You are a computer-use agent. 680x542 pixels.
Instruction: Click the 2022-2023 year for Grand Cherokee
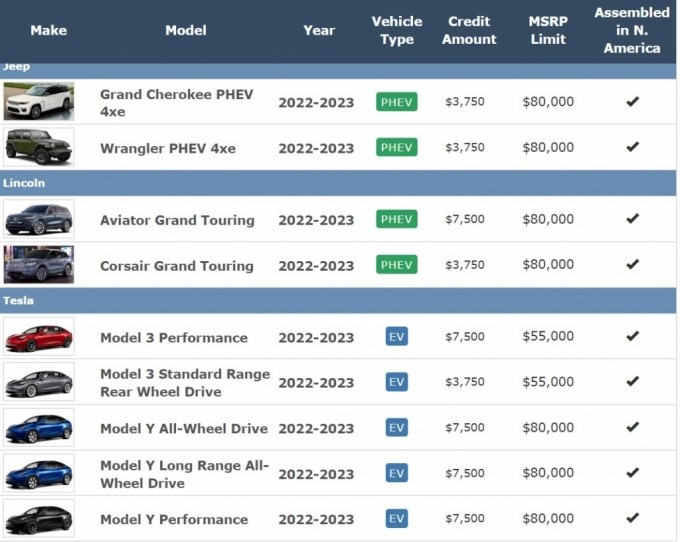316,103
